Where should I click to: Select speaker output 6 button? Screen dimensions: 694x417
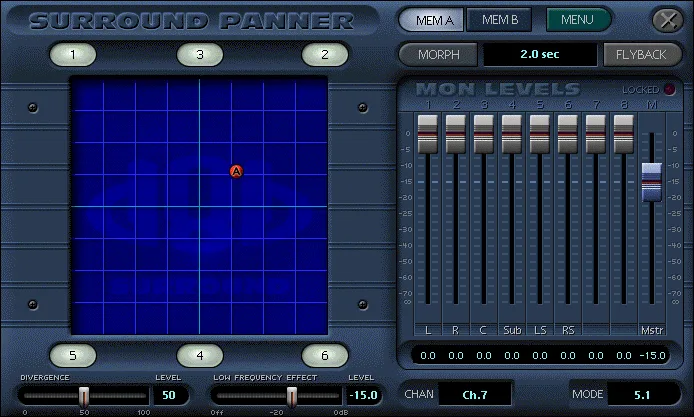(325, 355)
